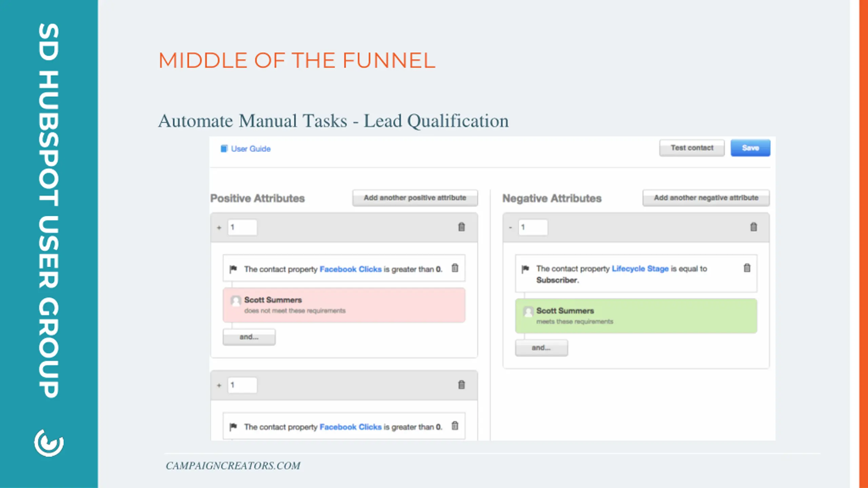Add another negative attribute
Viewport: 868px width, 488px height.
coord(706,198)
